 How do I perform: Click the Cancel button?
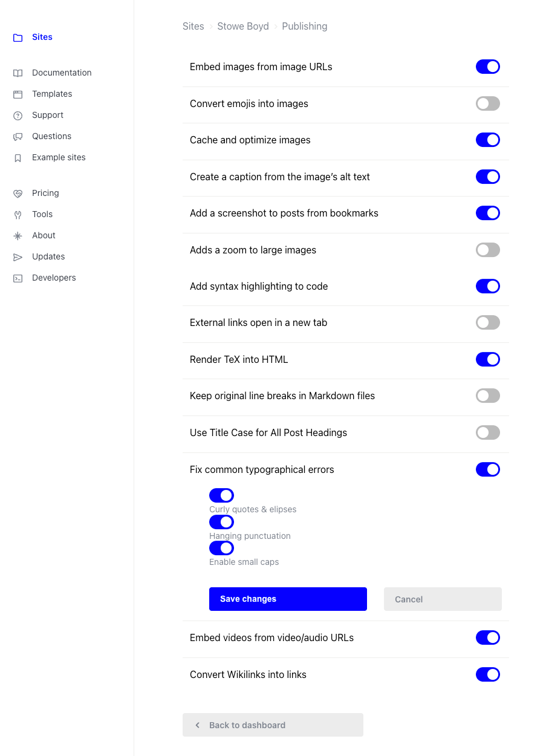443,599
